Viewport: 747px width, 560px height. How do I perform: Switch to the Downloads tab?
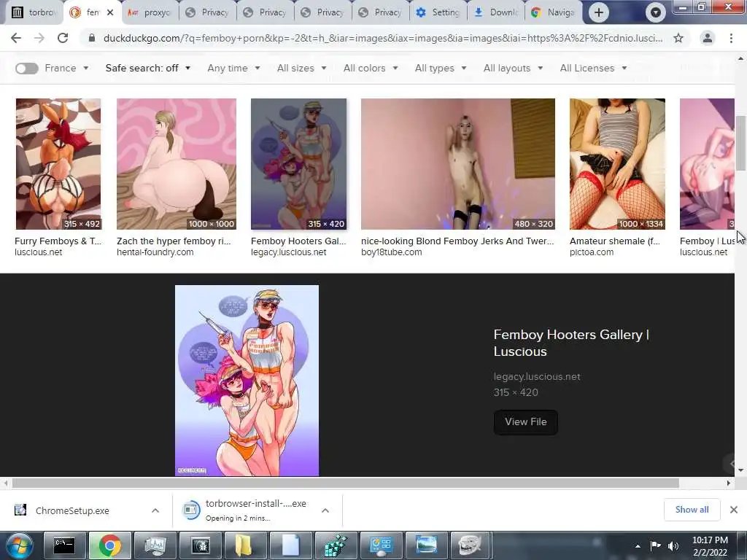496,12
